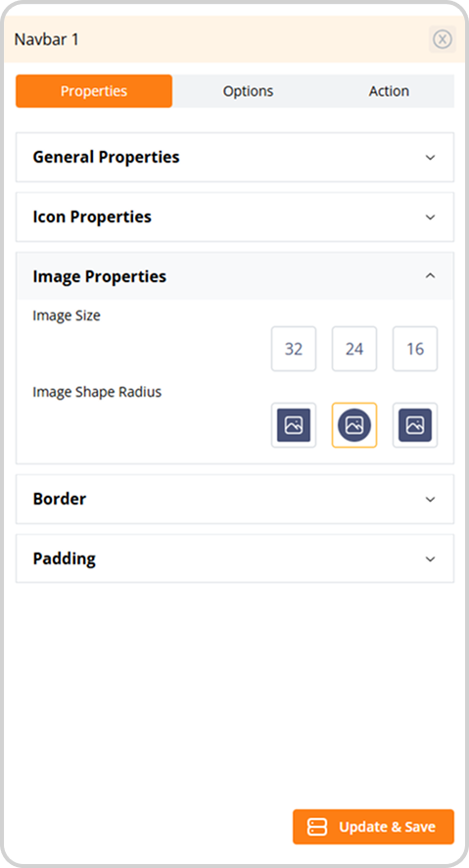The width and height of the screenshot is (469, 868).
Task: Set image size to 16
Action: pyautogui.click(x=415, y=349)
